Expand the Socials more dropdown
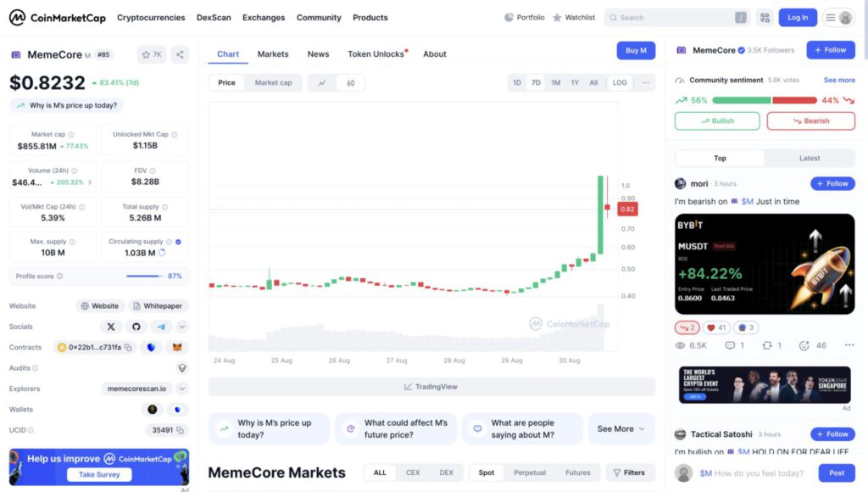Screen dimensions: 868x492 pyautogui.click(x=182, y=327)
